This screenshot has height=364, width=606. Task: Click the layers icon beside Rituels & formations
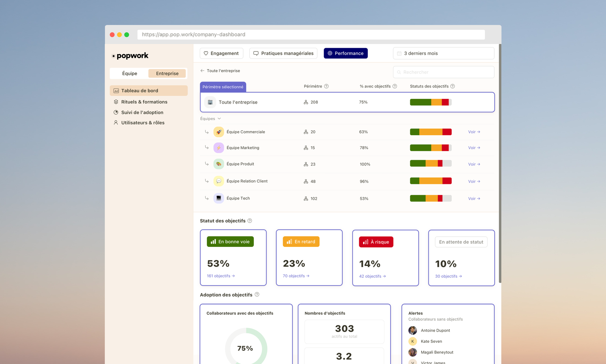click(116, 102)
